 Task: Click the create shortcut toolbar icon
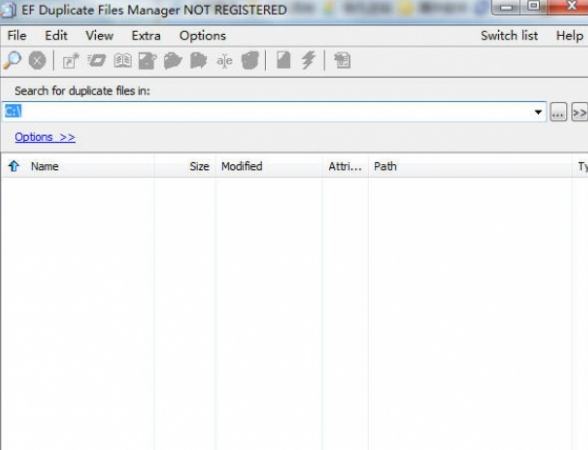click(x=71, y=61)
